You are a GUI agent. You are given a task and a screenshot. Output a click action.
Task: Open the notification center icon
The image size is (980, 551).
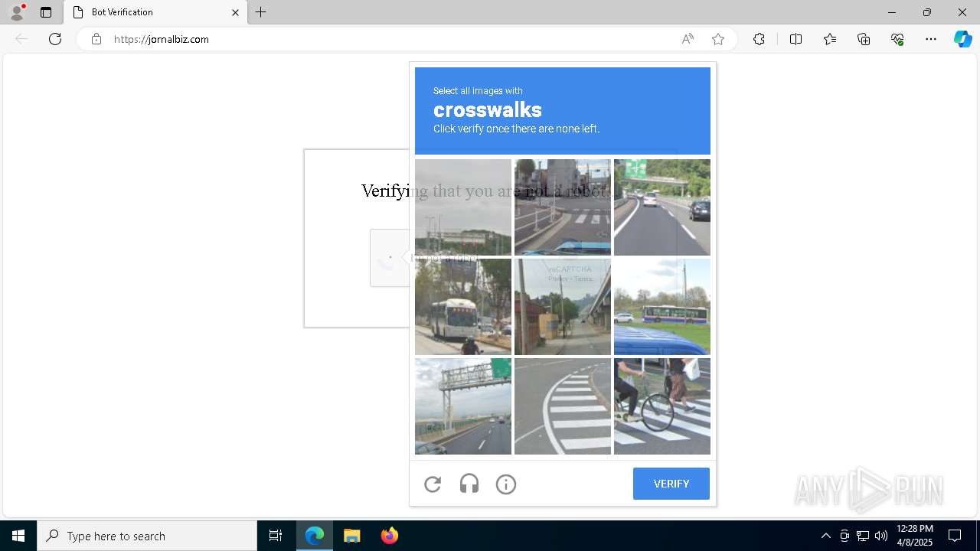tap(955, 536)
